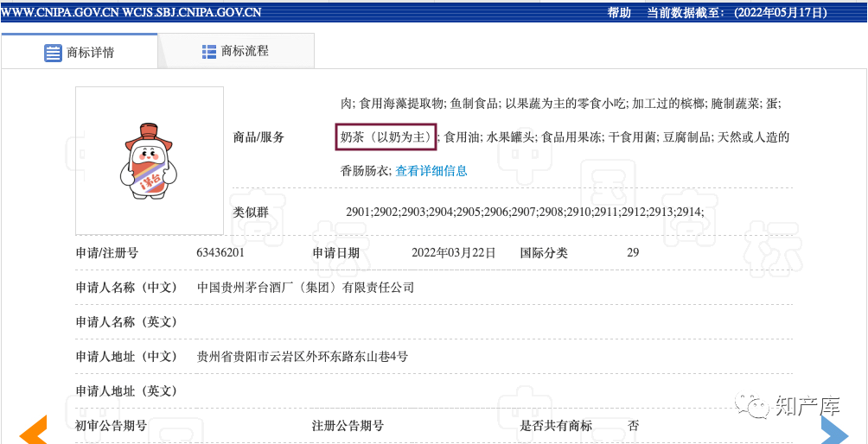Click the 国际分类 label

[544, 253]
